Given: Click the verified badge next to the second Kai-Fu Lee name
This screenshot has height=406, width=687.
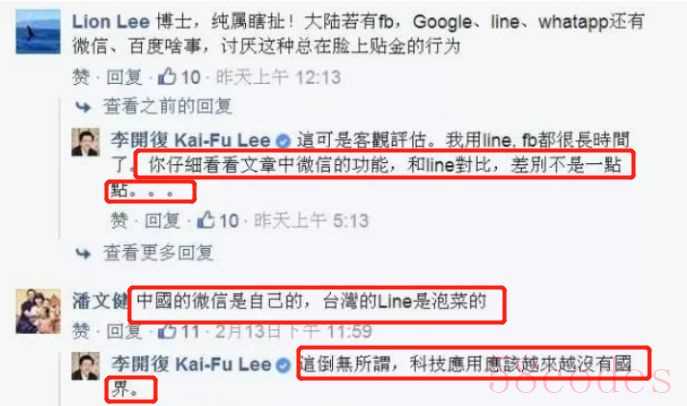Looking at the screenshot, I should click(x=283, y=365).
